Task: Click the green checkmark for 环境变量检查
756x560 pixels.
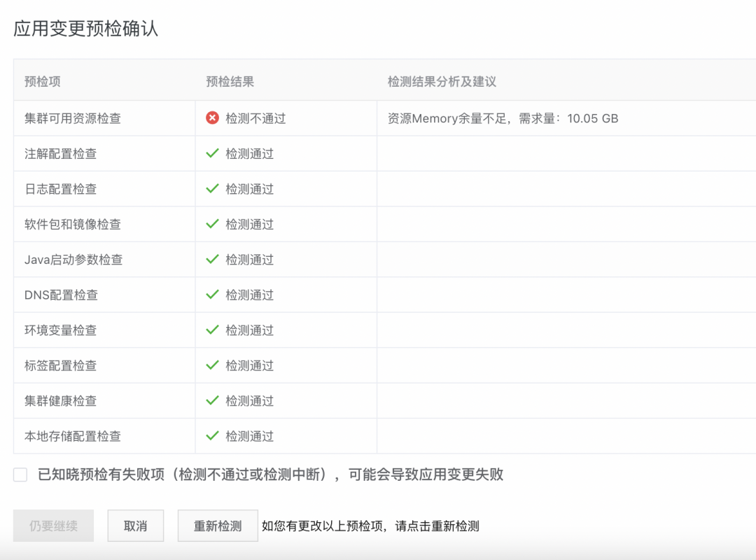Action: [x=212, y=330]
